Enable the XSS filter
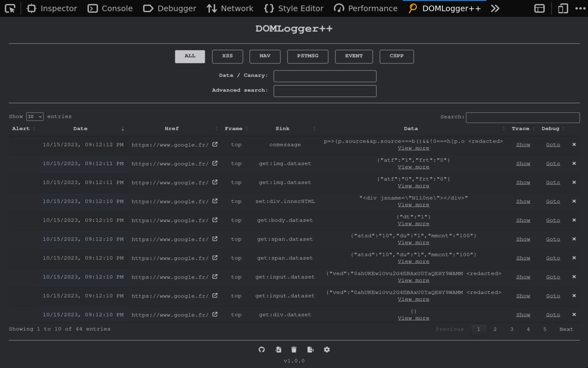588x368 pixels. click(x=227, y=56)
